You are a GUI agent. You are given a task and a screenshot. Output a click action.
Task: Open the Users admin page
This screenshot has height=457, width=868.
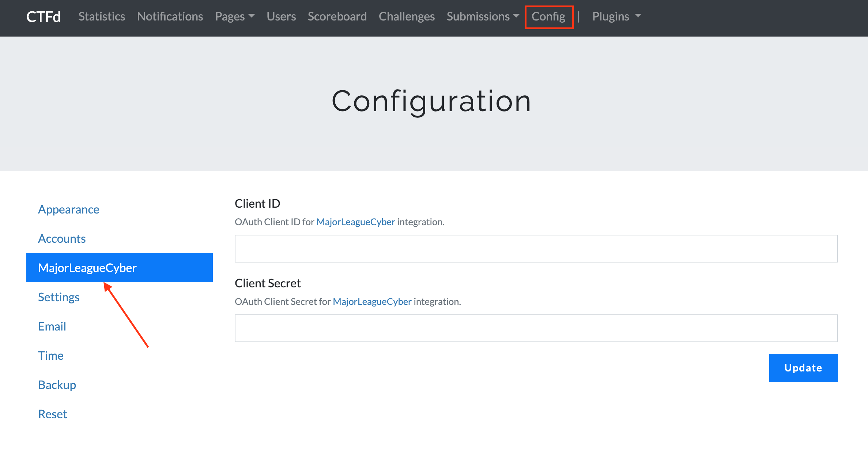281,16
